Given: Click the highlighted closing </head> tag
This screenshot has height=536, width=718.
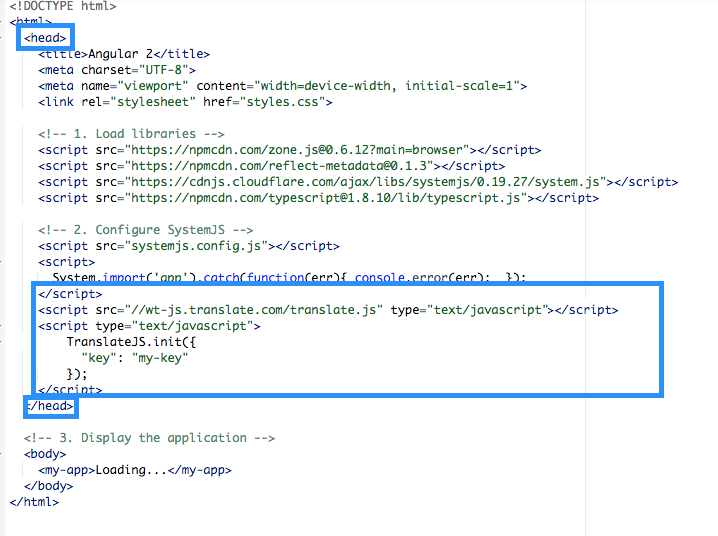Looking at the screenshot, I should coord(49,406).
